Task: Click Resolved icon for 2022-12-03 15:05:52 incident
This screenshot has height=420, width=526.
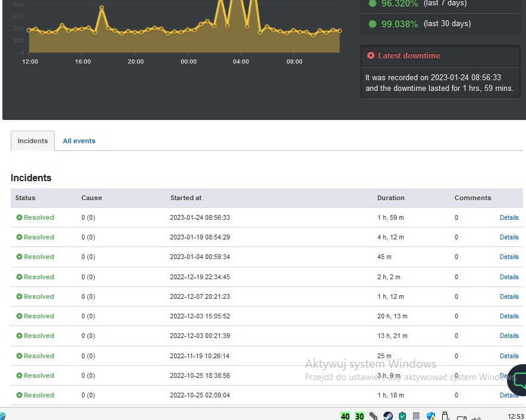Action: pyautogui.click(x=20, y=316)
